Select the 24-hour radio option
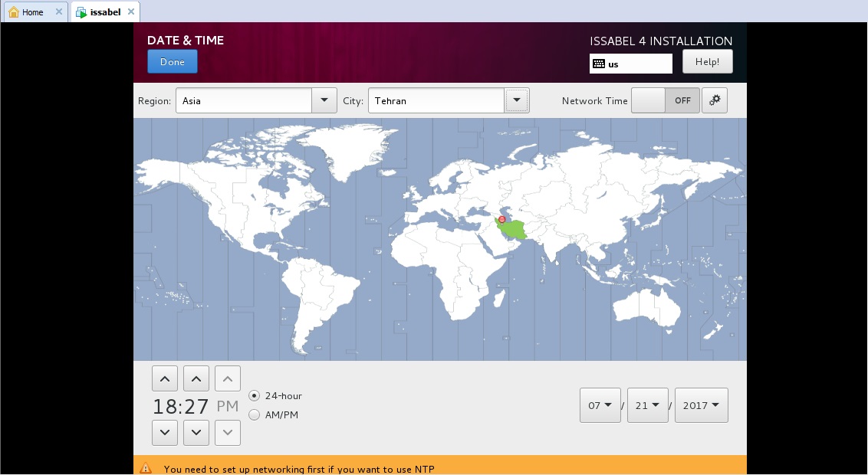Image resolution: width=868 pixels, height=475 pixels. 275,396
